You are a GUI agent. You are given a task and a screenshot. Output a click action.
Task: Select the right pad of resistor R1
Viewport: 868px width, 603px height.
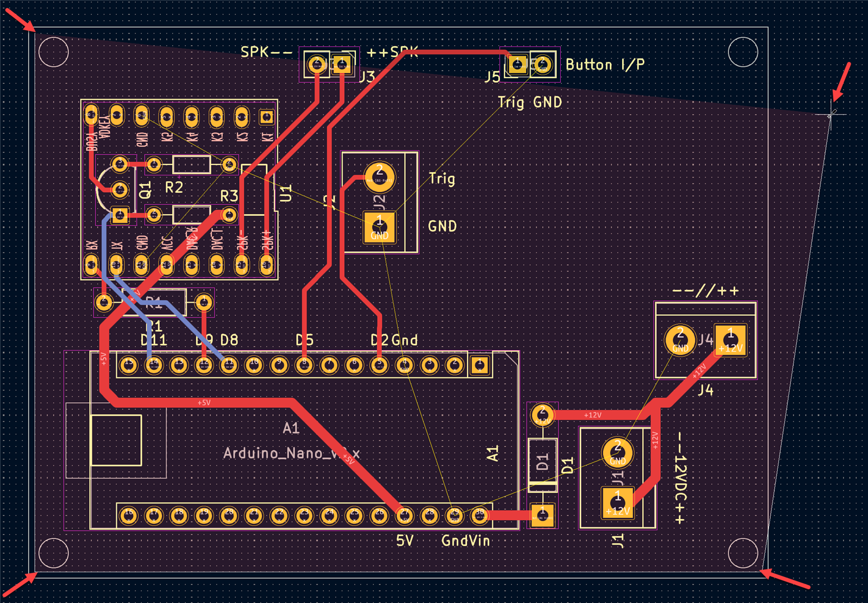pos(204,302)
